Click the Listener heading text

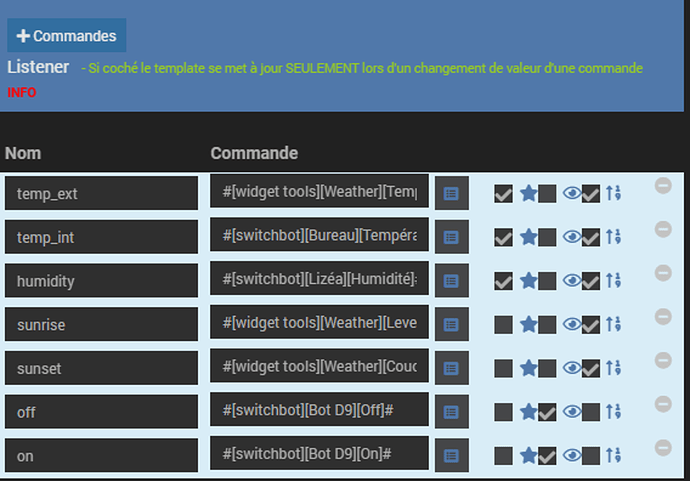click(38, 67)
